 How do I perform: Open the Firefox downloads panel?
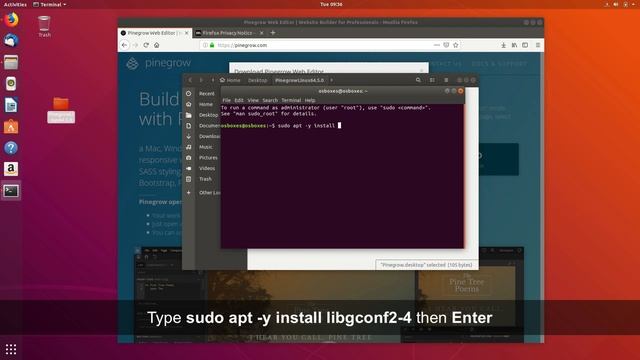click(x=504, y=45)
